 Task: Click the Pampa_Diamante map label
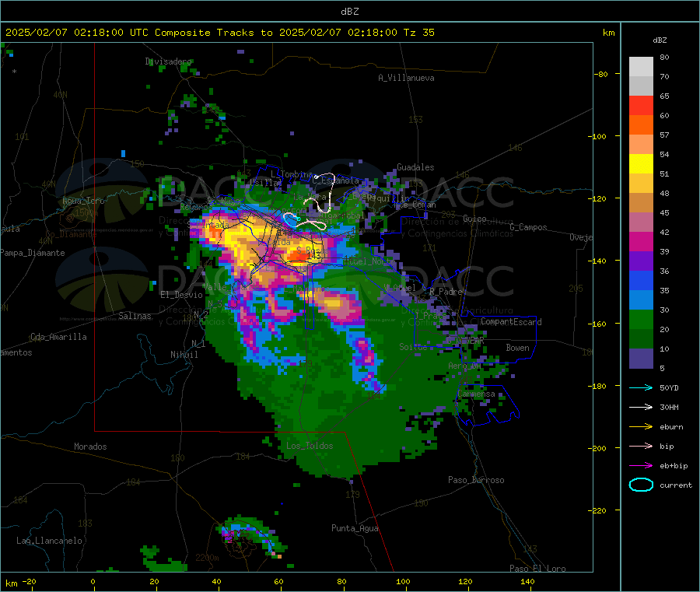(x=33, y=253)
